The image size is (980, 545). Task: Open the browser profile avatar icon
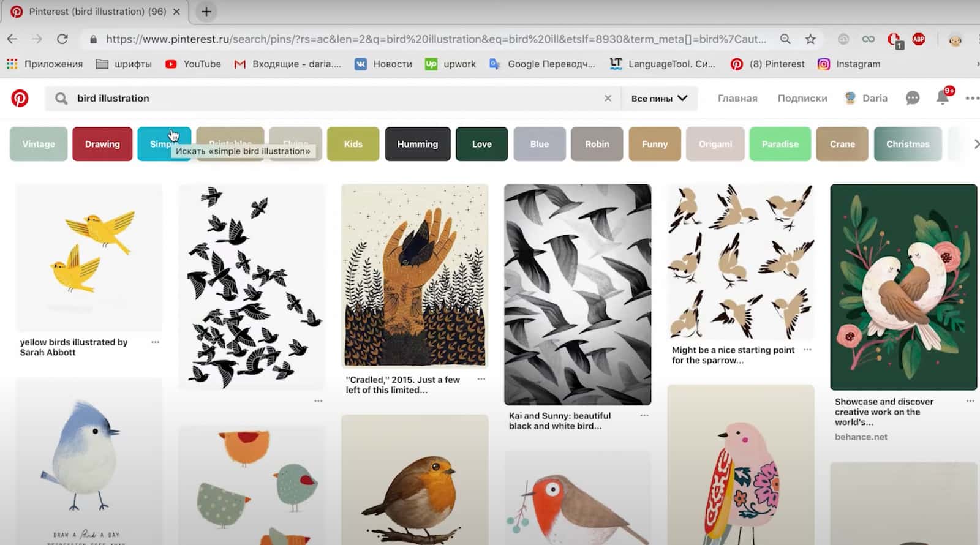(955, 40)
